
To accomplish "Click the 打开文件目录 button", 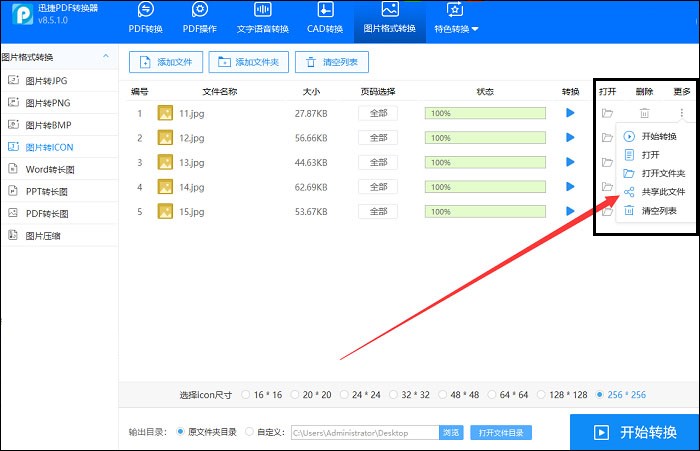I will click(x=501, y=433).
